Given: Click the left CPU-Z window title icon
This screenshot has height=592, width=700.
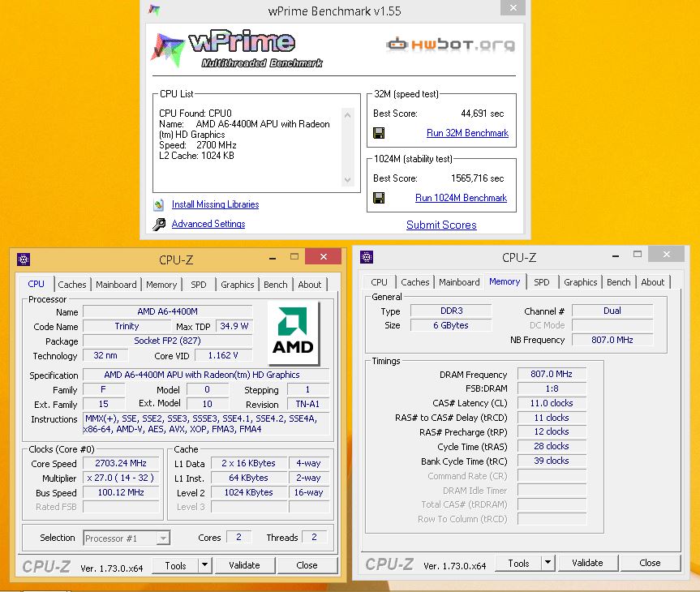Looking at the screenshot, I should click(24, 259).
